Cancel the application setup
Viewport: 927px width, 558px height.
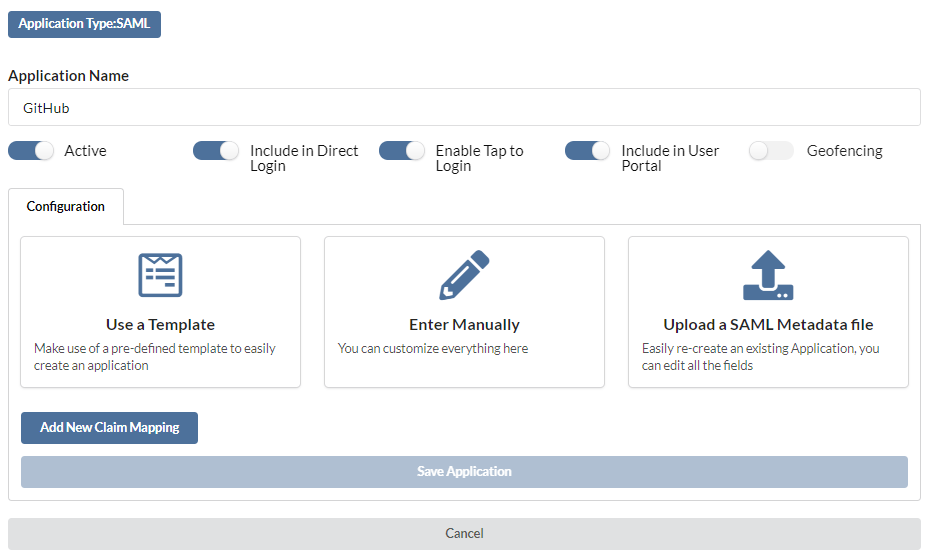pos(464,534)
